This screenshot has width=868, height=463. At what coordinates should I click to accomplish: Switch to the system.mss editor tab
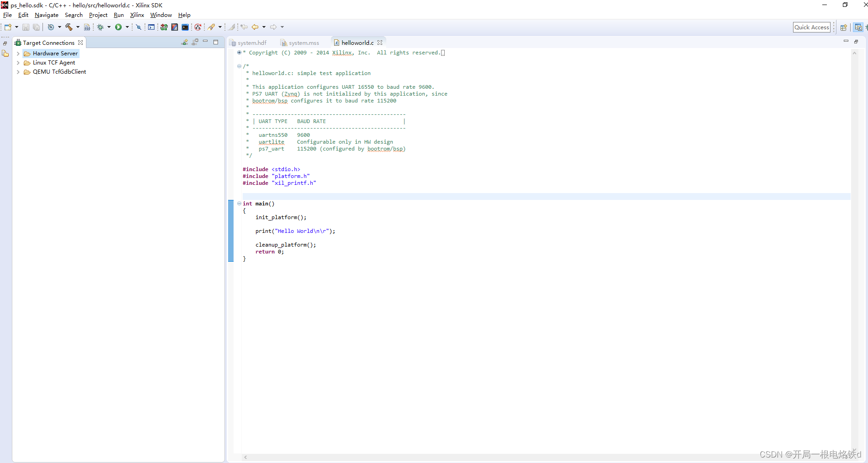(x=300, y=43)
